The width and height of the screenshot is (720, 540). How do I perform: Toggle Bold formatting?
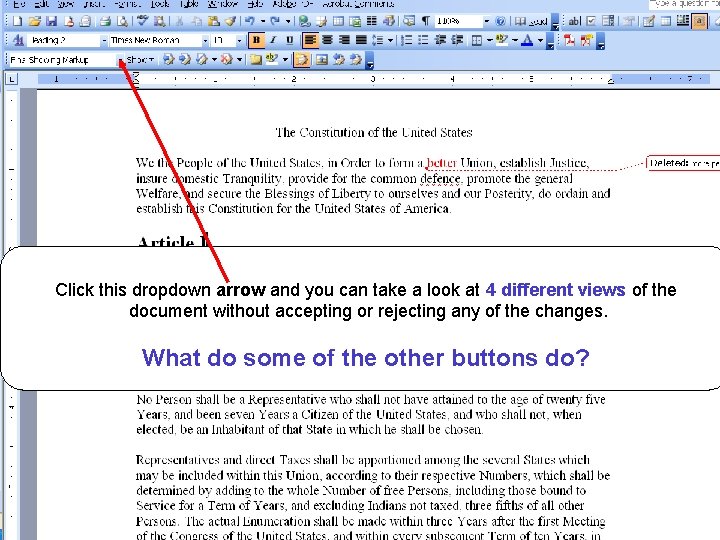[256, 40]
